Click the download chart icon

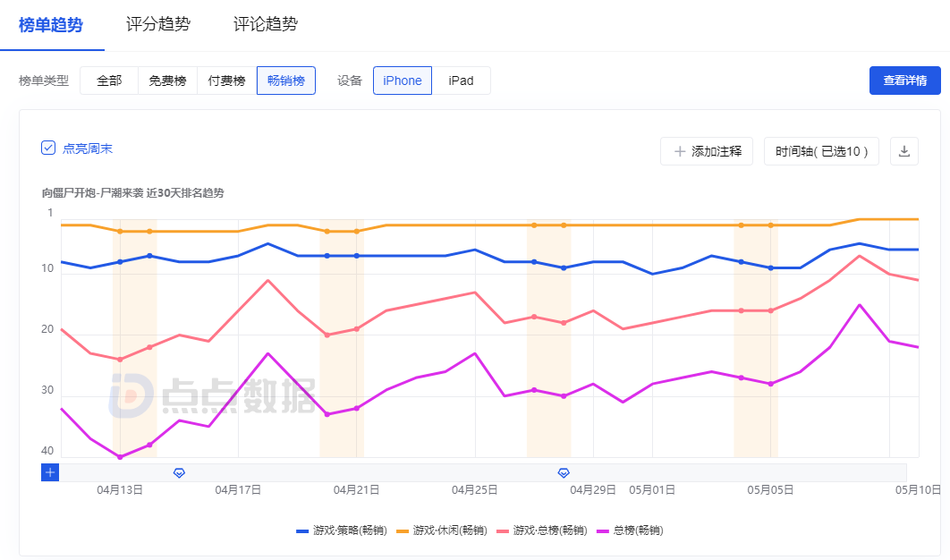(904, 151)
